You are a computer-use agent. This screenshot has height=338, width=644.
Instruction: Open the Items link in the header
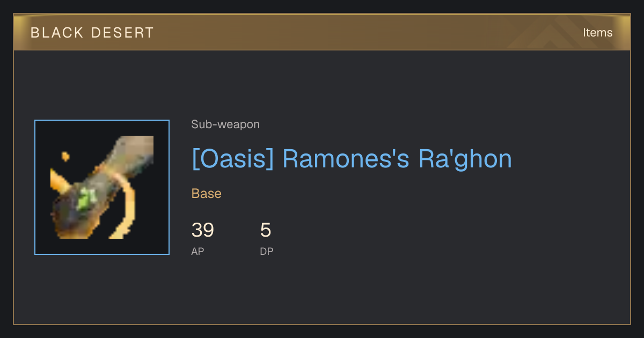click(597, 32)
